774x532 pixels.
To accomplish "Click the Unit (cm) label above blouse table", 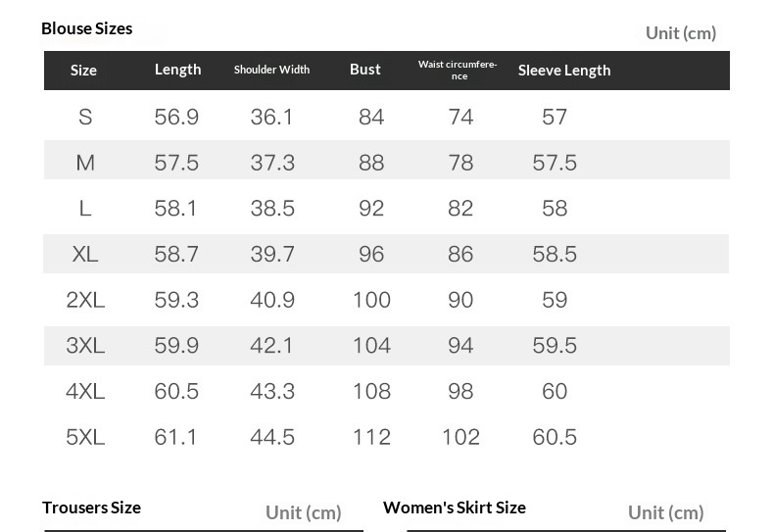I will [681, 33].
